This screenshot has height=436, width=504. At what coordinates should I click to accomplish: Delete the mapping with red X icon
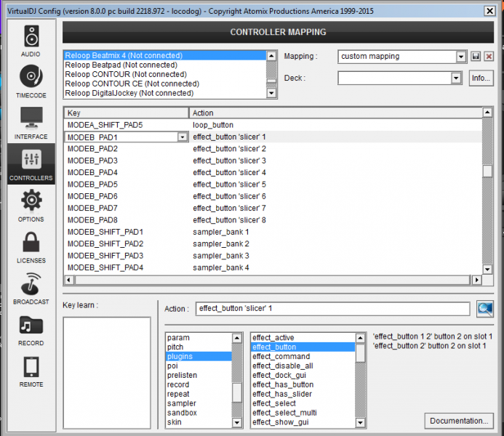[489, 57]
